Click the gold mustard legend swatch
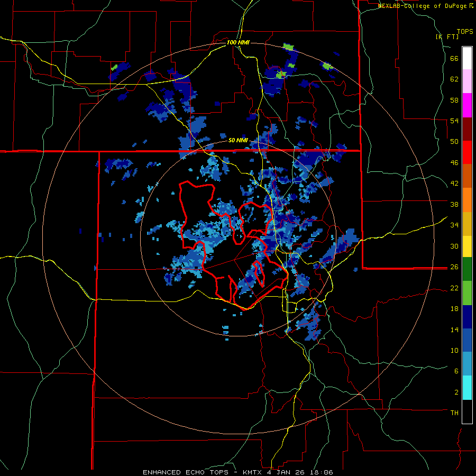 point(467,224)
